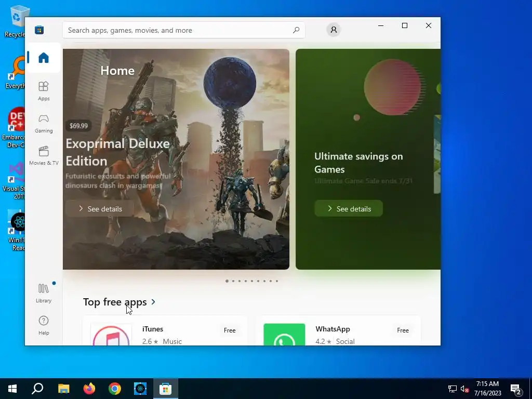Select the Recycle Bin desktop icon
Screen dimensions: 532x399
pyautogui.click(x=14, y=21)
